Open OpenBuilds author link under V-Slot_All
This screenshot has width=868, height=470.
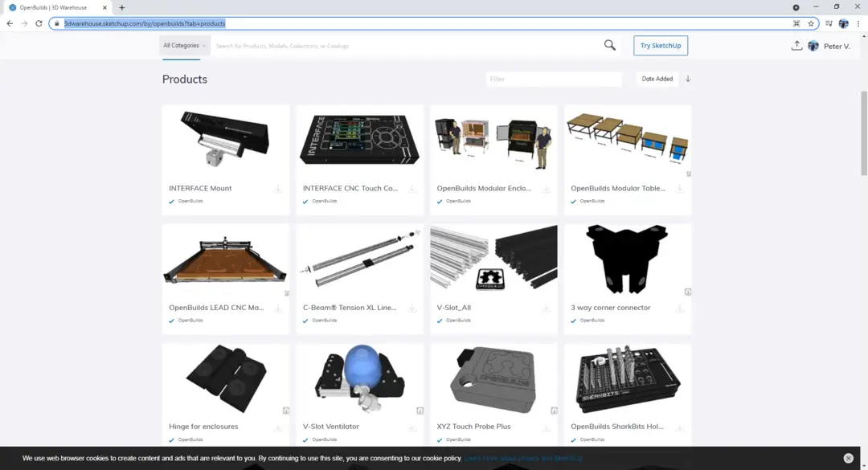[458, 320]
